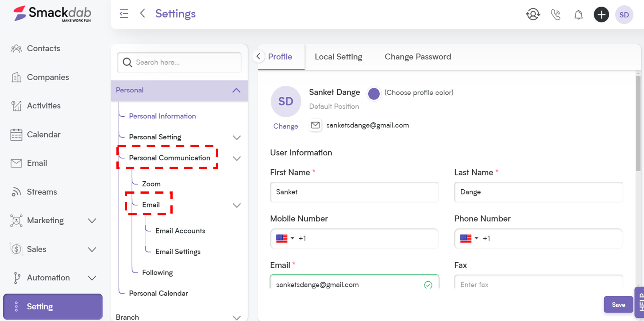Expand Personal Setting chevron

tap(237, 138)
